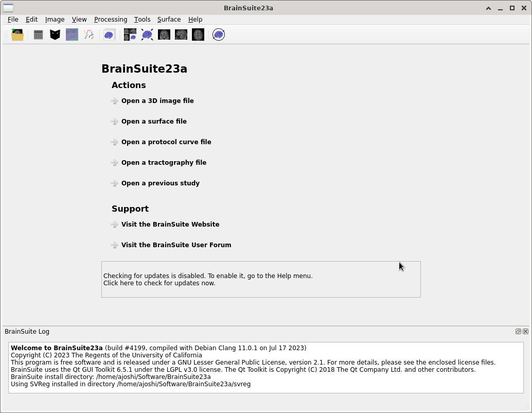The image size is (532, 413).
Task: Click the brain with four arrows icon
Action: click(147, 35)
